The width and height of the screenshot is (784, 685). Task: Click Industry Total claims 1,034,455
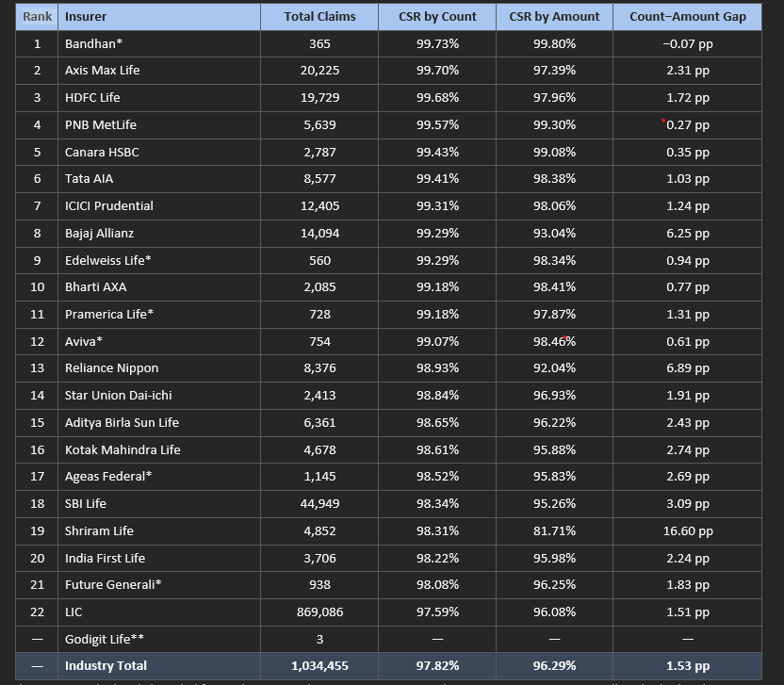pos(319,666)
